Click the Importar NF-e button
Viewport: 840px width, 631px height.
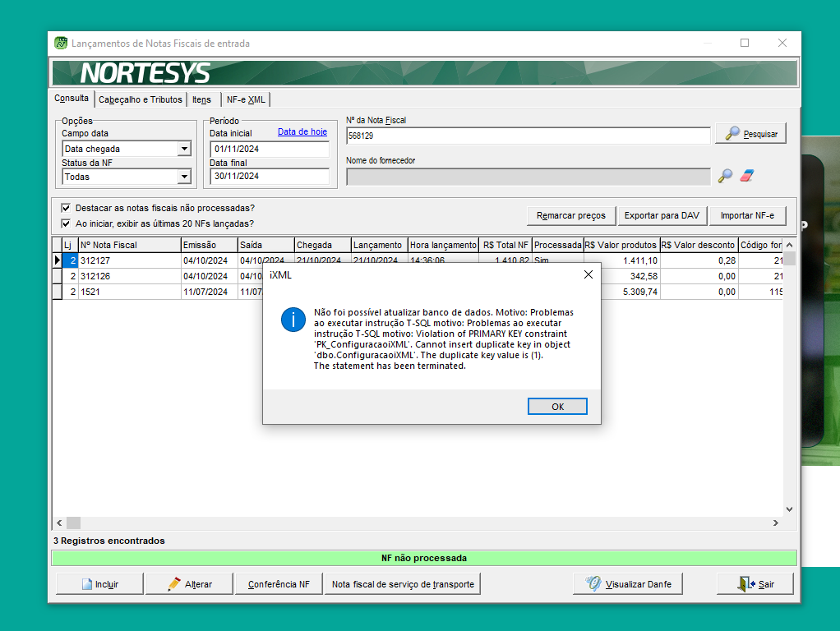[747, 215]
